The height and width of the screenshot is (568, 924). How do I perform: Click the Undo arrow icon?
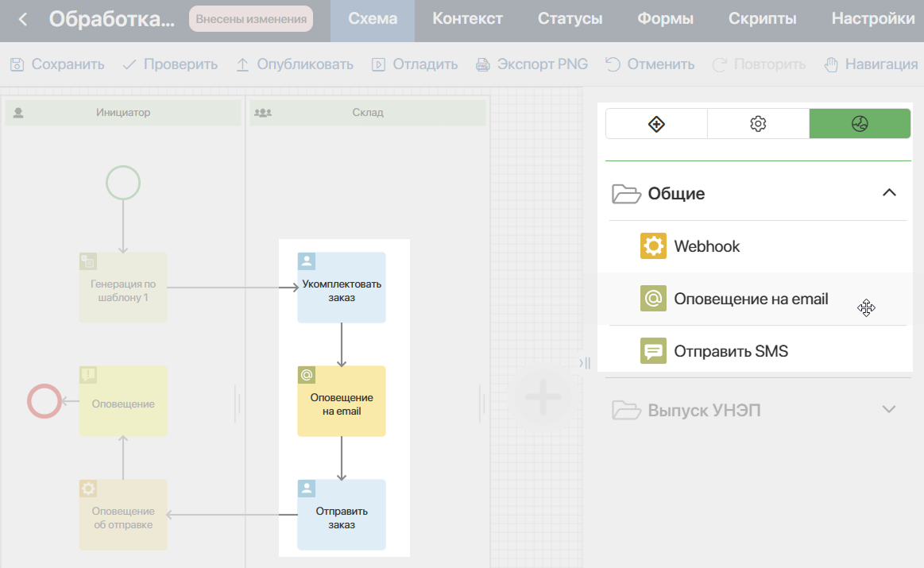tap(613, 64)
